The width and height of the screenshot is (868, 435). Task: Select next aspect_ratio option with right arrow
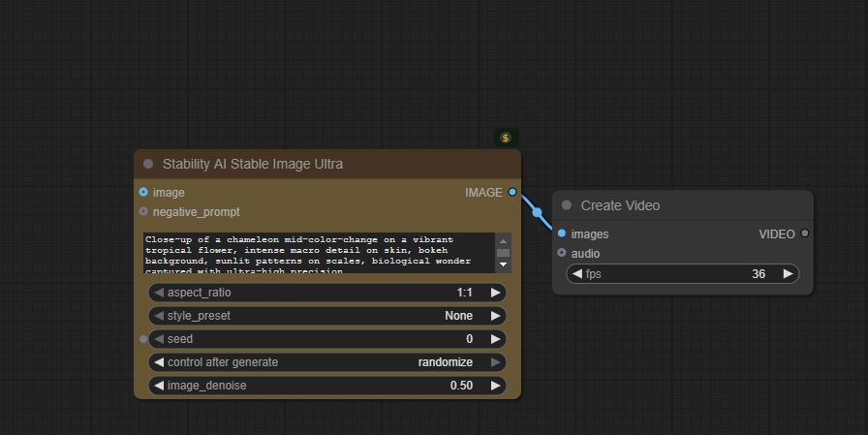[x=496, y=293]
